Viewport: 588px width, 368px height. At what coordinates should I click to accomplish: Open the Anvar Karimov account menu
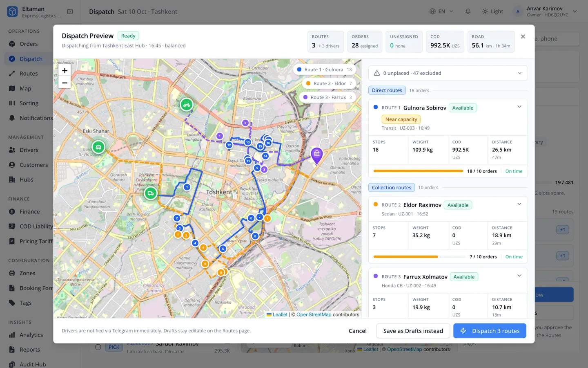pos(545,11)
